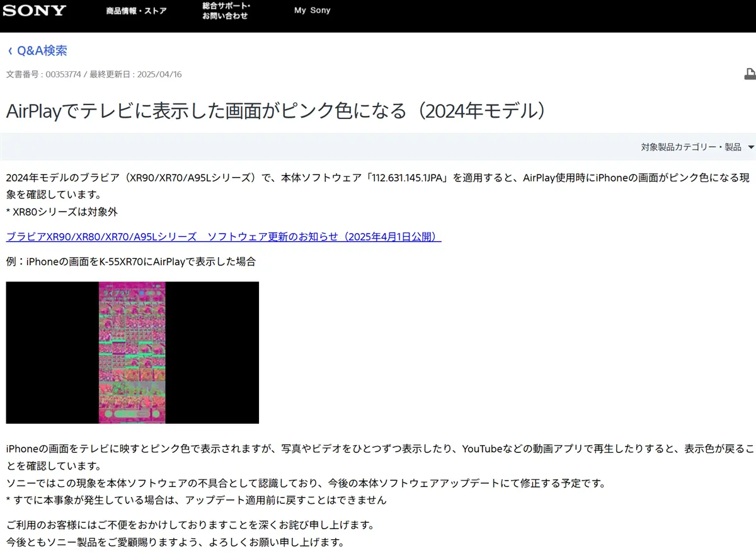Click the note saying XR80シリーズは対象外
756x553 pixels.
point(62,212)
